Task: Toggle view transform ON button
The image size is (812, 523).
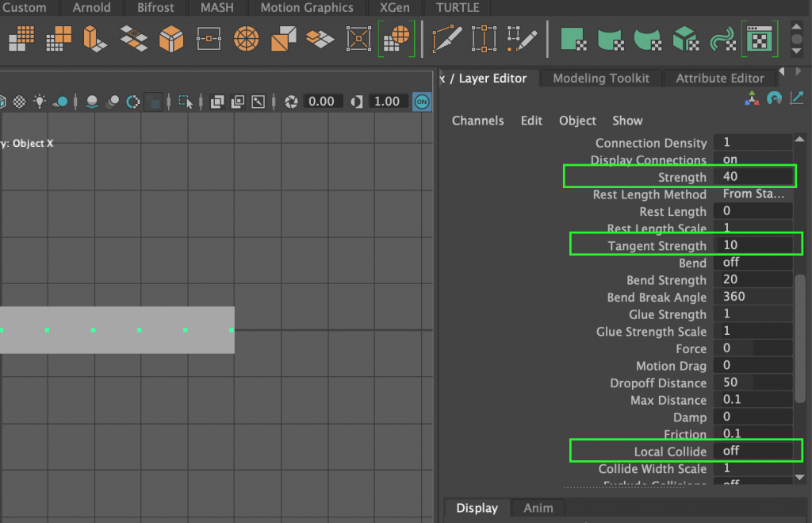Action: (422, 102)
